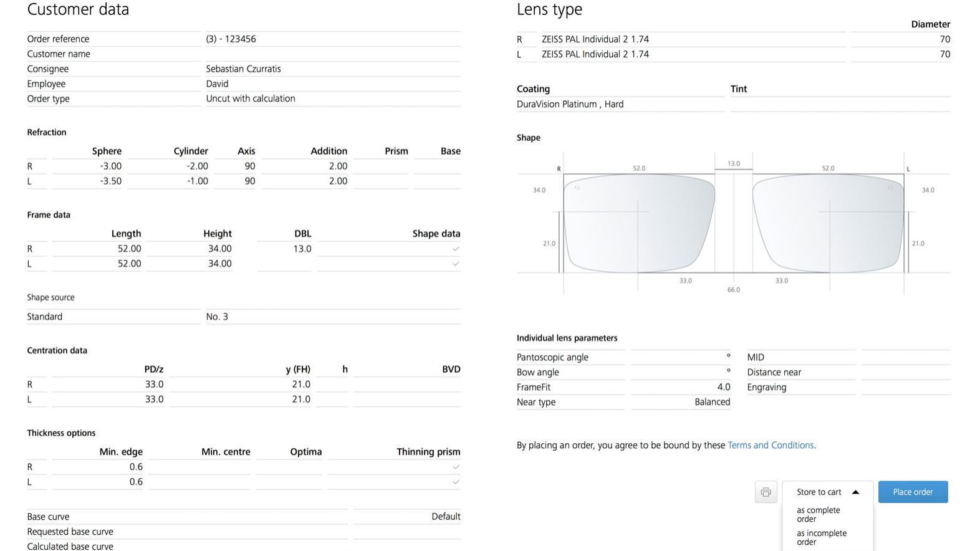
Task: Click the MID field
Action: click(906, 357)
